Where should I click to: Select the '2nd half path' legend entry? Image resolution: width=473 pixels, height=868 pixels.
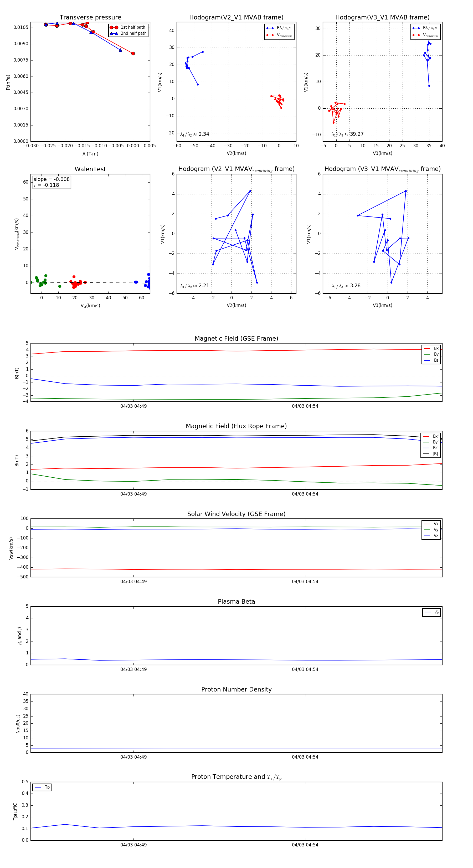pos(128,33)
